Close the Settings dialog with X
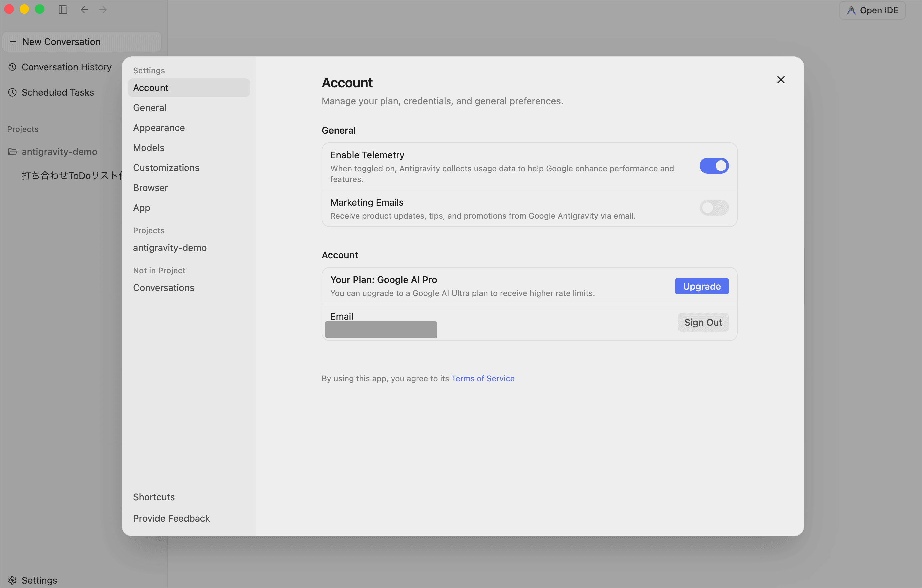Viewport: 922px width, 588px height. [781, 80]
